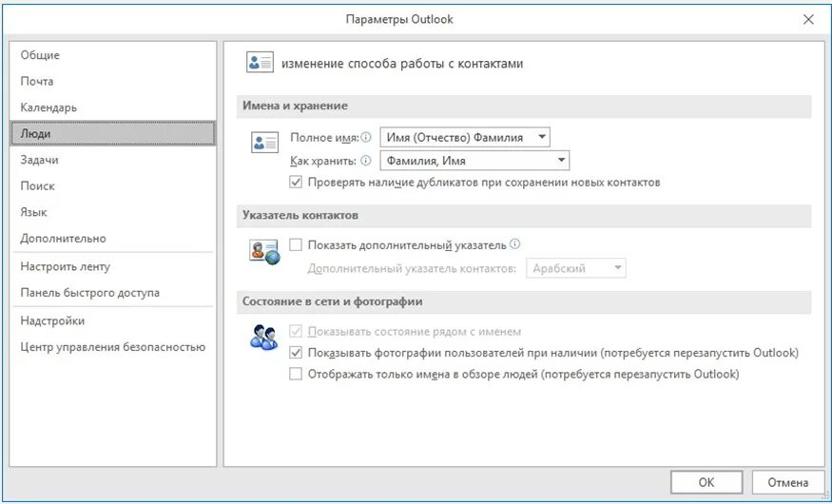Image resolution: width=832 pixels, height=504 pixels.
Task: Open the Почта settings category
Action: (x=113, y=81)
